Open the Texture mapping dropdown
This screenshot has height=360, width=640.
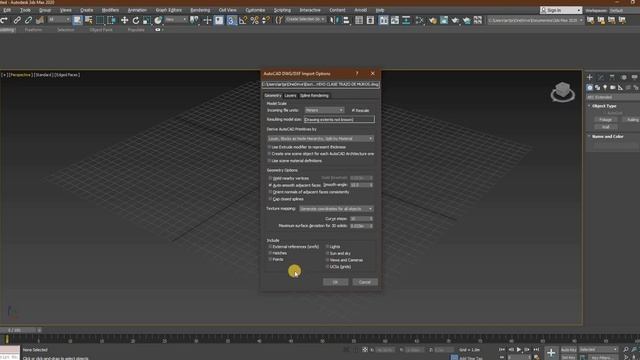(336, 209)
